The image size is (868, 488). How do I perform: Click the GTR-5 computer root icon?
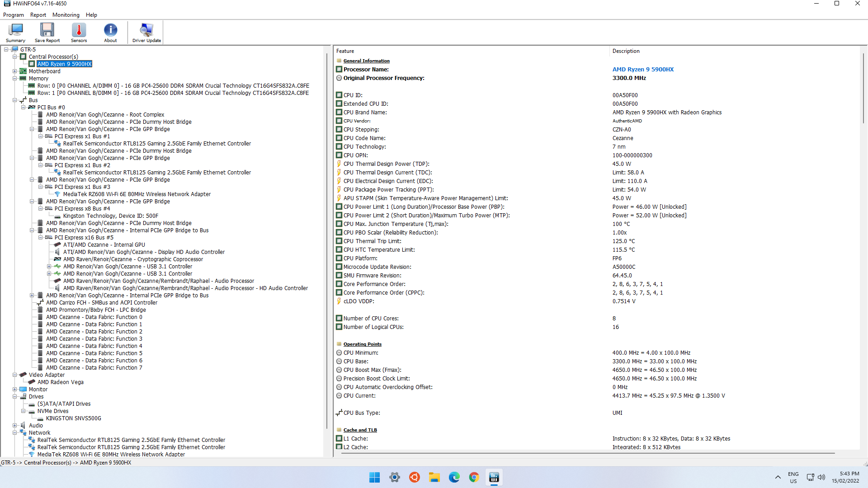(14, 50)
